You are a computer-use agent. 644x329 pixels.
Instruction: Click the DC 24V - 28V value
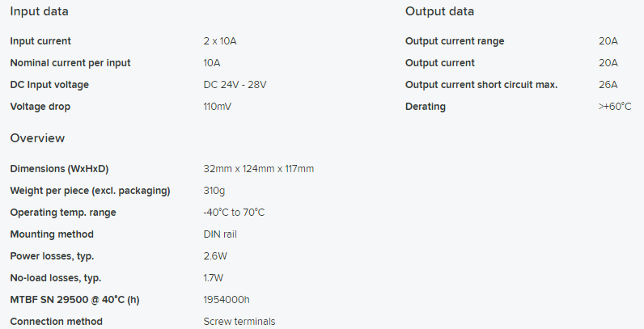click(235, 85)
